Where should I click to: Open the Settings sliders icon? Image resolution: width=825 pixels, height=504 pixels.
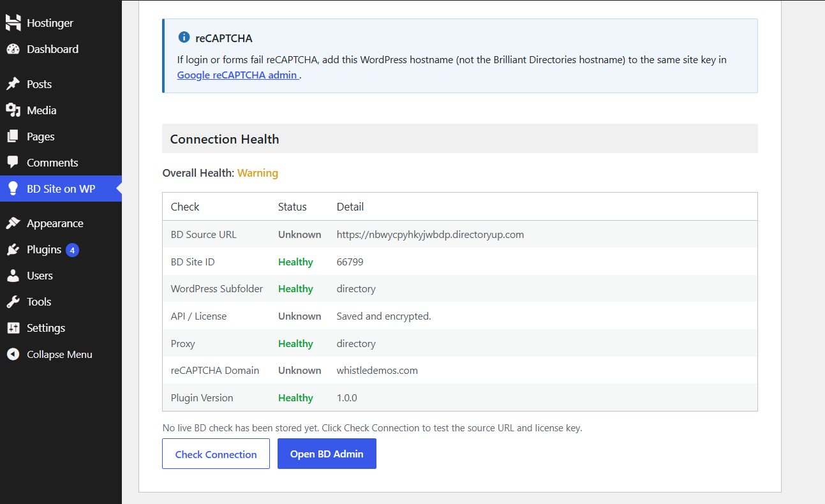(x=13, y=328)
